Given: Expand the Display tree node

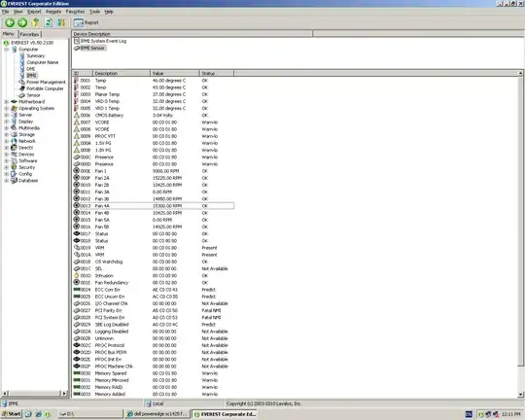Looking at the screenshot, I should point(7,122).
